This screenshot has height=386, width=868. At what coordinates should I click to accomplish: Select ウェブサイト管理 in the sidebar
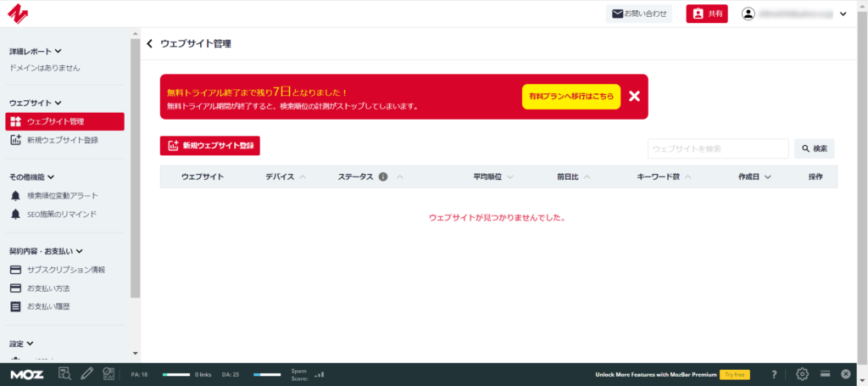pyautogui.click(x=64, y=122)
